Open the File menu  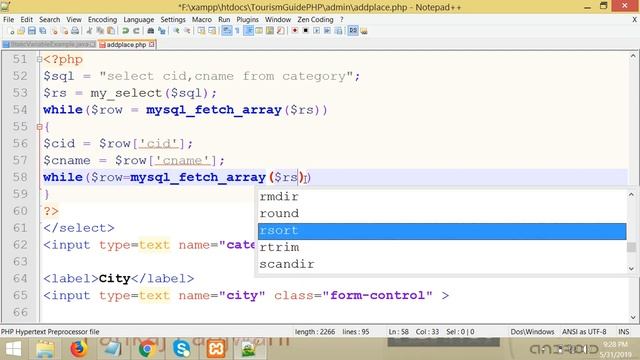pyautogui.click(x=8, y=20)
